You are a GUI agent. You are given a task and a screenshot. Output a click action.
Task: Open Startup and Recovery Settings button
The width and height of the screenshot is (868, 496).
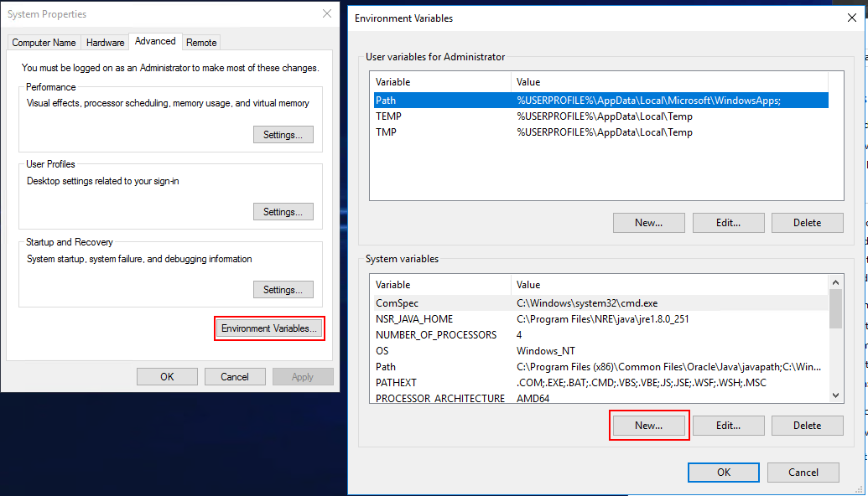pyautogui.click(x=283, y=290)
